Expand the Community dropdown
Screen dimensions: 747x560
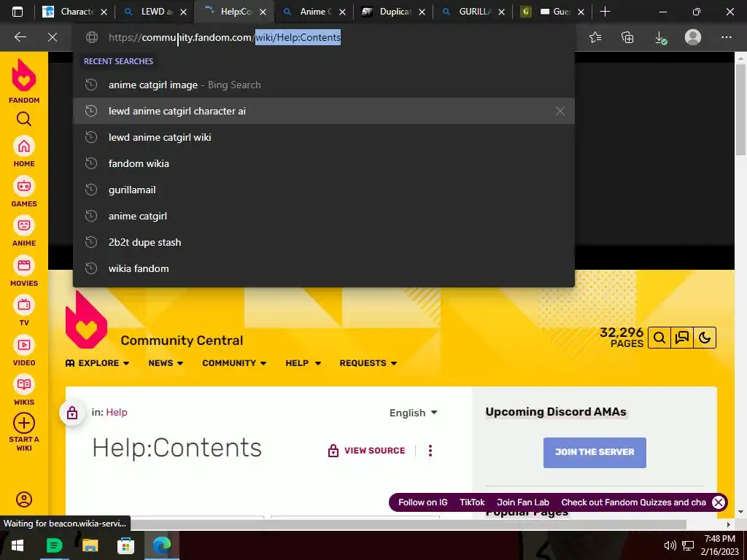(x=234, y=363)
